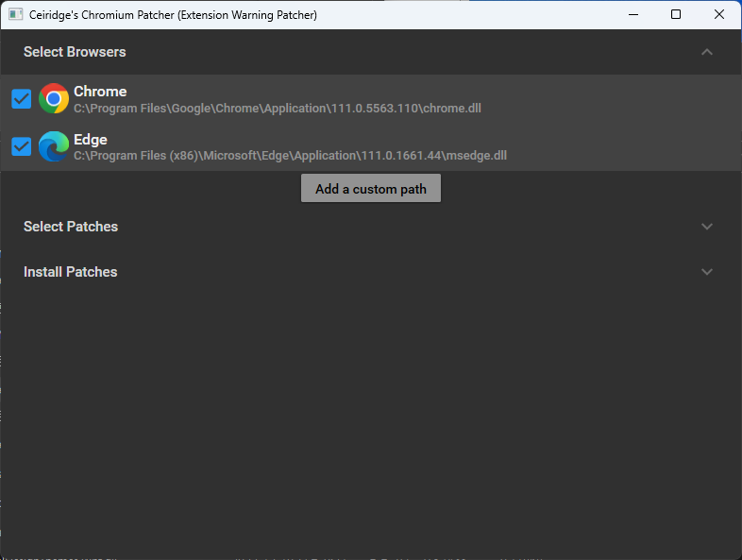
Task: Close the Chromium Patcher window
Action: tap(718, 14)
